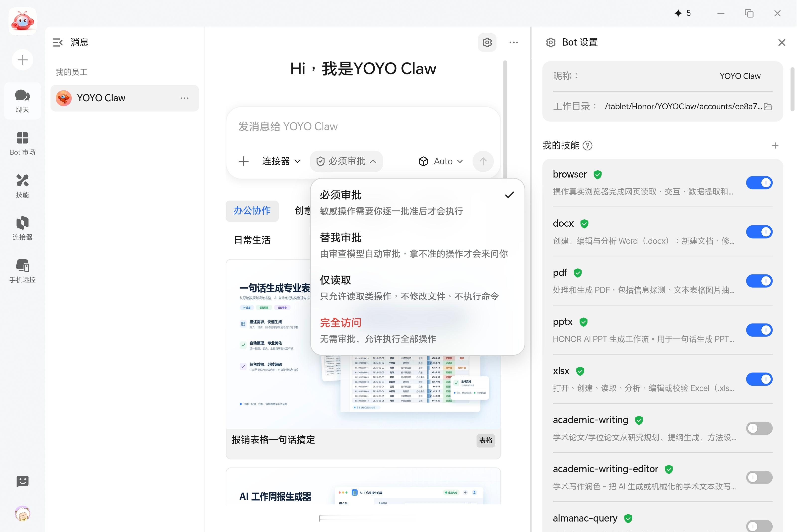
Task: Expand the 连接器 dropdown in message box
Action: coord(281,161)
